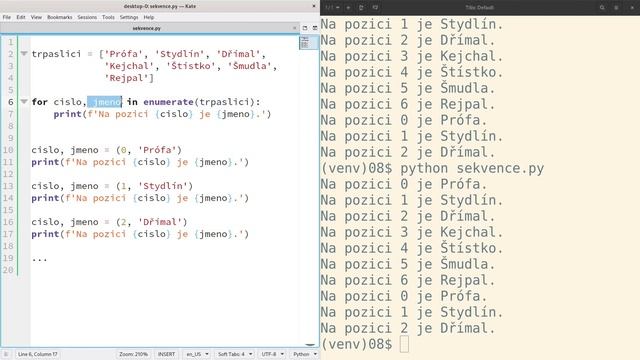Click the 'print' keyword on line 11
Screen dimensions: 640x360
click(45, 162)
